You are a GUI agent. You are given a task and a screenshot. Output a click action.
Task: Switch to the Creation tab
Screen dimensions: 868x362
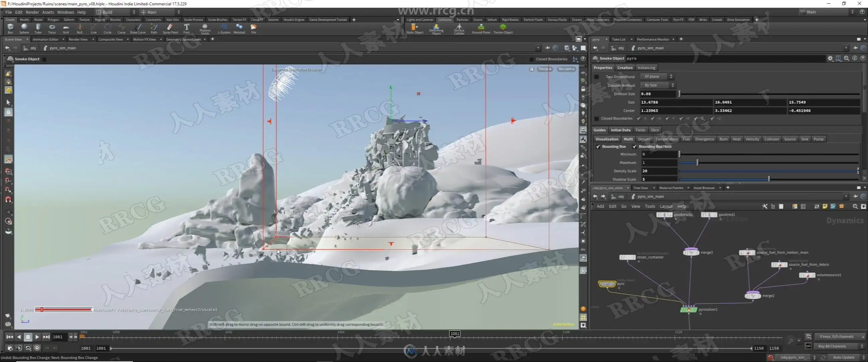coord(625,68)
